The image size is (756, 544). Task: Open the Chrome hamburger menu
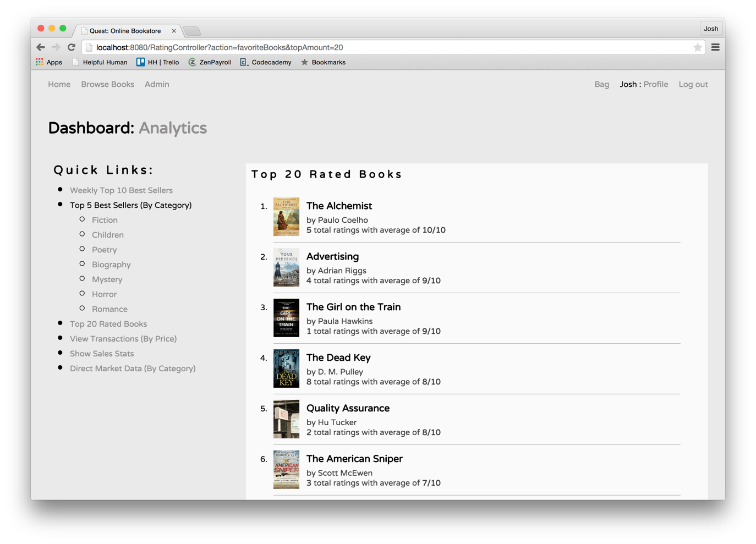[x=715, y=47]
